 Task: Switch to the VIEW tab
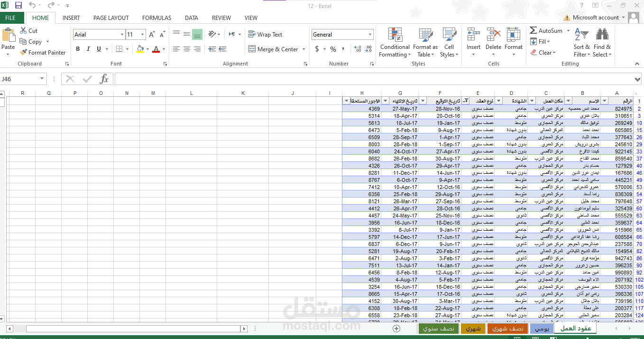(x=251, y=18)
